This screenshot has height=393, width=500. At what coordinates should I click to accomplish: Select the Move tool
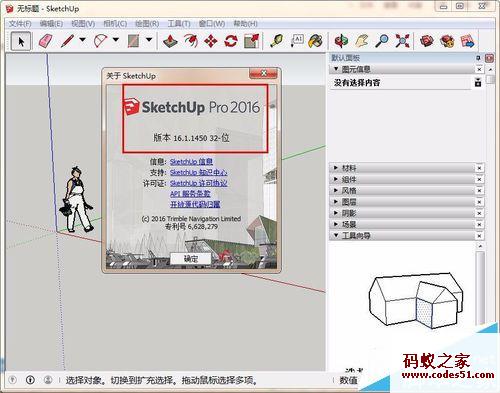[211, 41]
